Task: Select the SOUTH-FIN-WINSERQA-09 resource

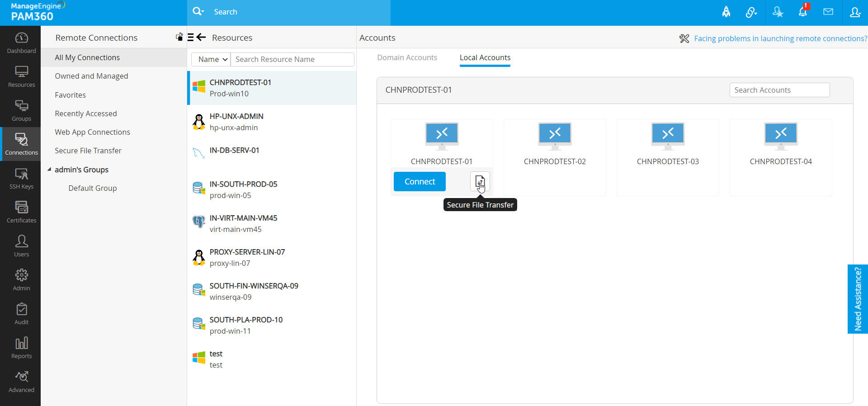Action: click(x=272, y=292)
